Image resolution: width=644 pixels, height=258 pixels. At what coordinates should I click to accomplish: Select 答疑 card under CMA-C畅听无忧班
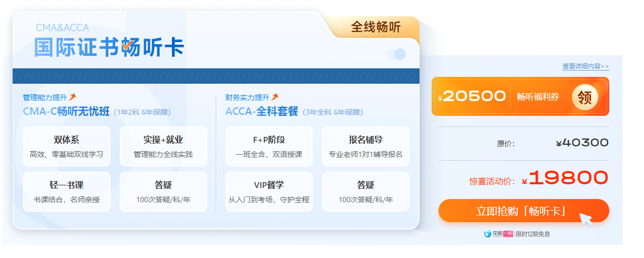click(x=163, y=192)
